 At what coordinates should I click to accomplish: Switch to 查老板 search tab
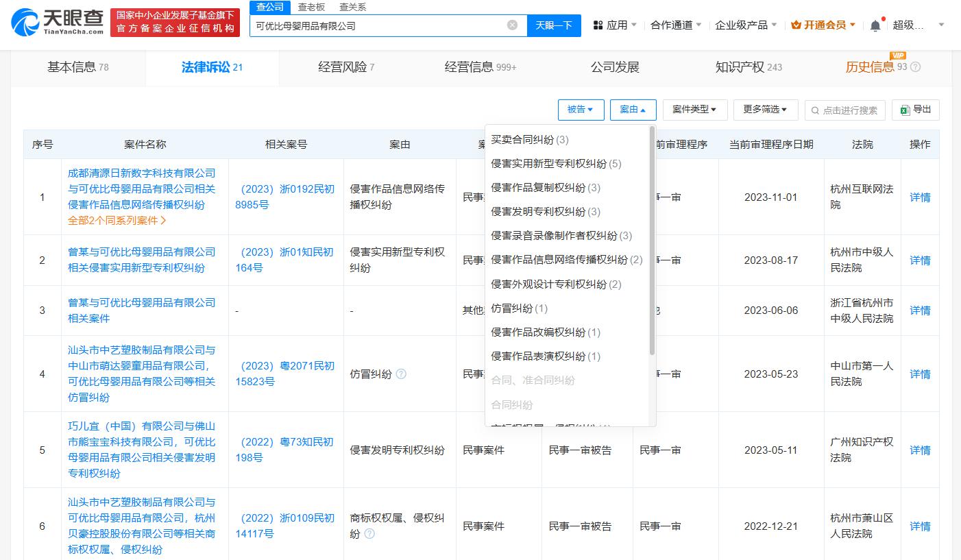(x=311, y=8)
